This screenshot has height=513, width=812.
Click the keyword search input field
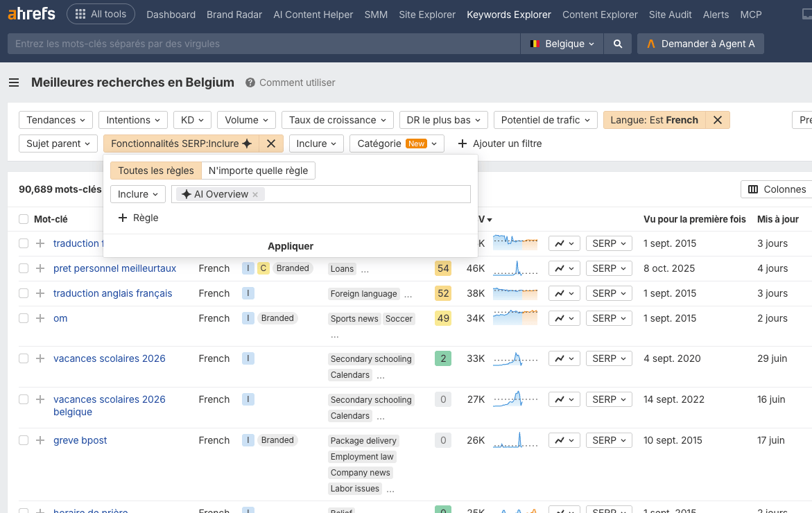click(264, 44)
